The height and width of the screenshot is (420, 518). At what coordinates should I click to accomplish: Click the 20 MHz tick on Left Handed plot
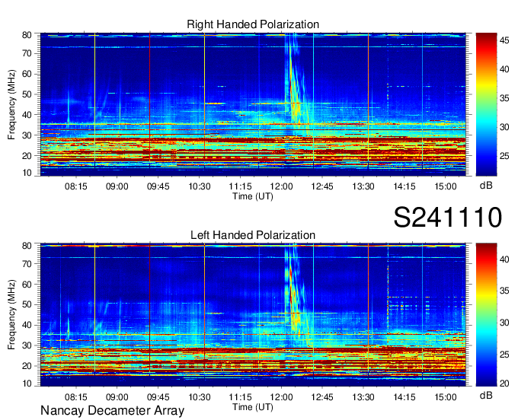pyautogui.click(x=27, y=366)
